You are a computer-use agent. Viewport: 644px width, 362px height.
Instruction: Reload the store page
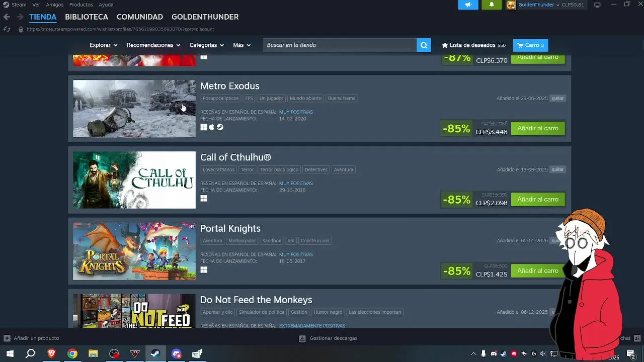7,29
